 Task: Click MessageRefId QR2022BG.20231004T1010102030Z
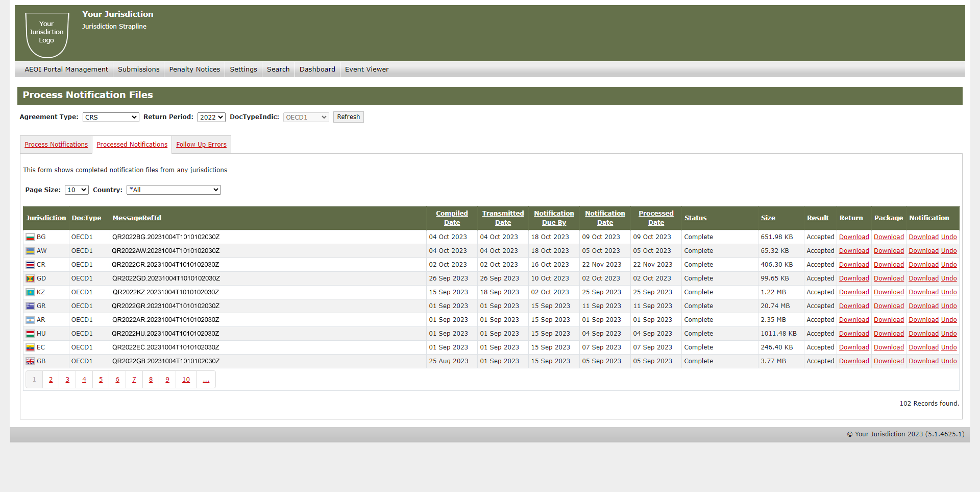point(166,237)
